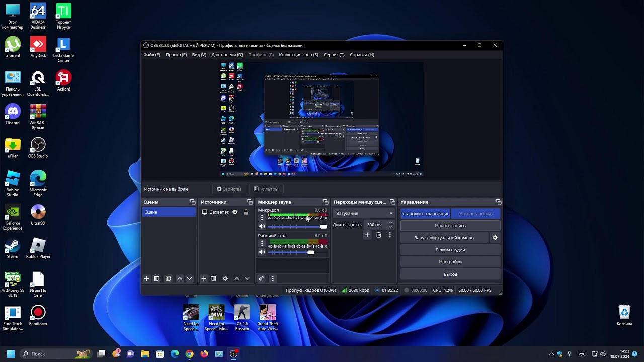Open the Затухание transition dropdown
The width and height of the screenshot is (644, 362).
pyautogui.click(x=364, y=213)
